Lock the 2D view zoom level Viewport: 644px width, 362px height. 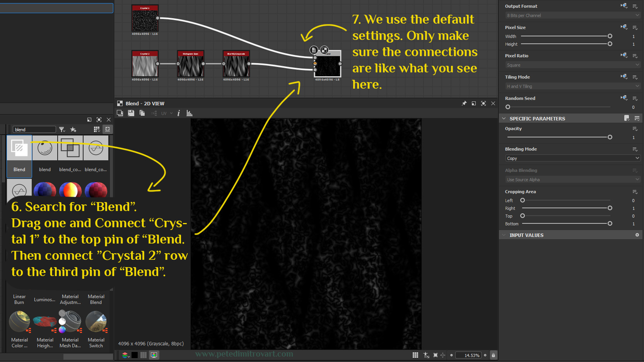(494, 355)
